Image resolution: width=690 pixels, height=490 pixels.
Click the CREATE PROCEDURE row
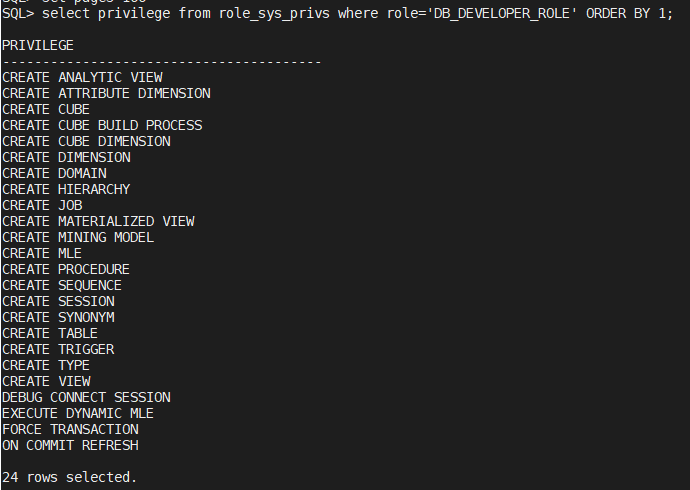point(66,269)
